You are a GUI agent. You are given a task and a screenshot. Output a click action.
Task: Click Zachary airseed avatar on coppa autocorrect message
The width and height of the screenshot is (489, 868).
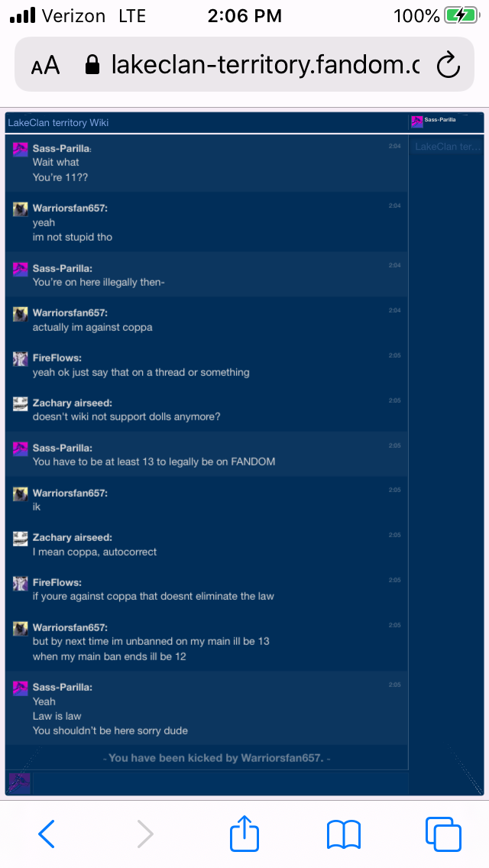tap(21, 539)
